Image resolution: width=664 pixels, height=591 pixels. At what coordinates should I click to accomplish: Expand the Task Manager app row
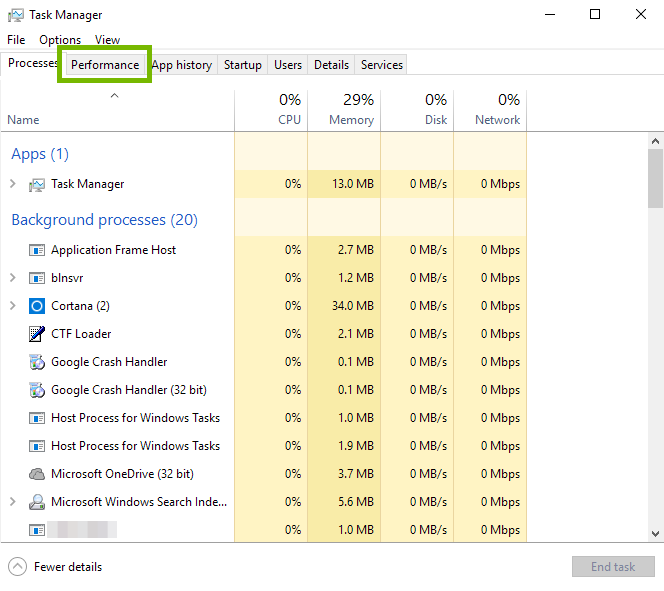tap(13, 184)
